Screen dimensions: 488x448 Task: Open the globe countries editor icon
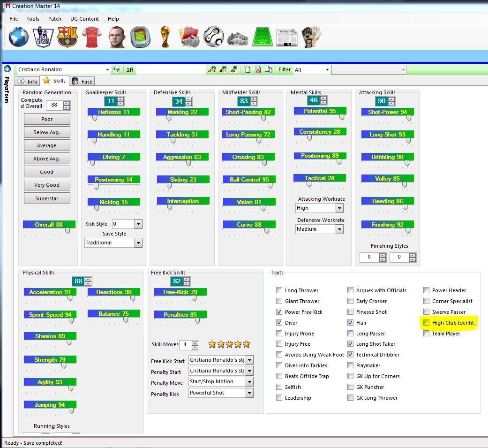19,37
